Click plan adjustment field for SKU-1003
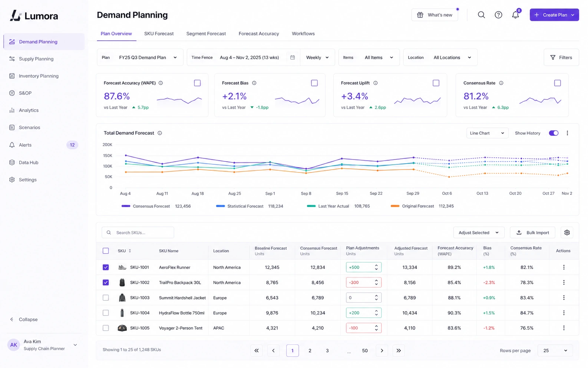 (364, 298)
